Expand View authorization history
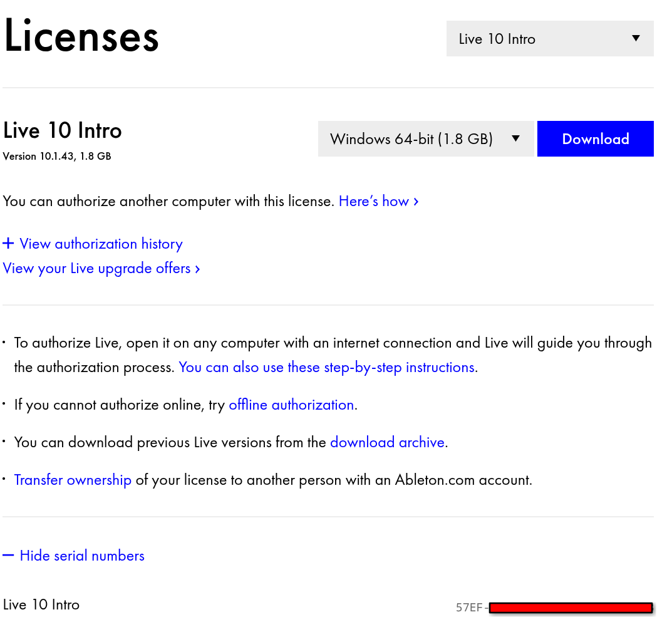The image size is (672, 627). click(93, 244)
